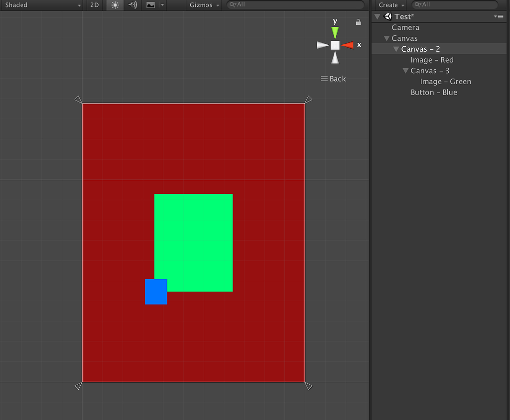Toggle the hierarchy options icon on Test row
The width and height of the screenshot is (510, 420).
[499, 16]
